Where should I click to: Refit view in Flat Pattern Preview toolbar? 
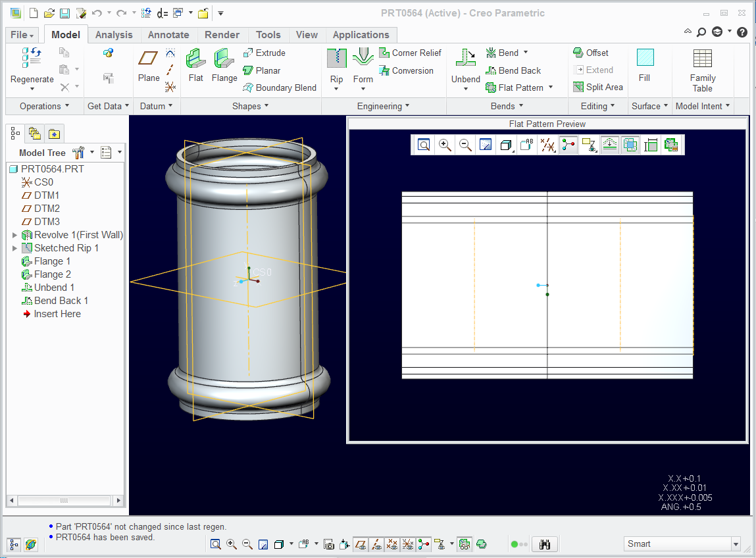pyautogui.click(x=424, y=145)
